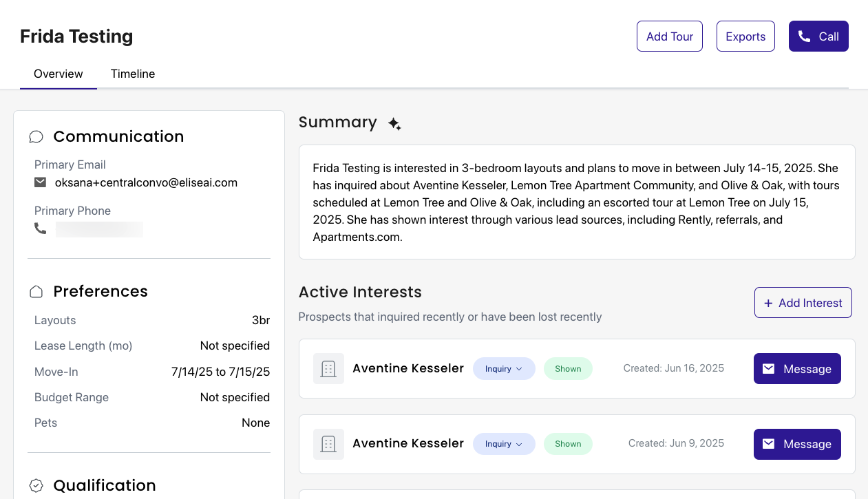This screenshot has height=499, width=868.
Task: Click the email envelope icon under Primary Email
Action: [41, 182]
